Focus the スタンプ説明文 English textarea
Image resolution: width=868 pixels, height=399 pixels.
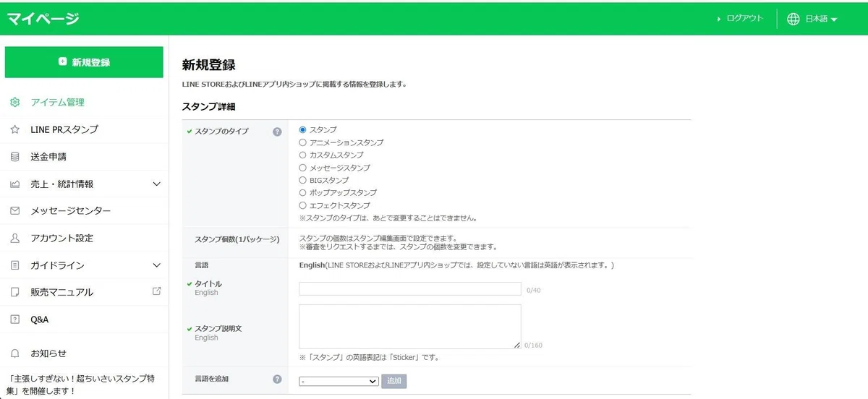[410, 327]
